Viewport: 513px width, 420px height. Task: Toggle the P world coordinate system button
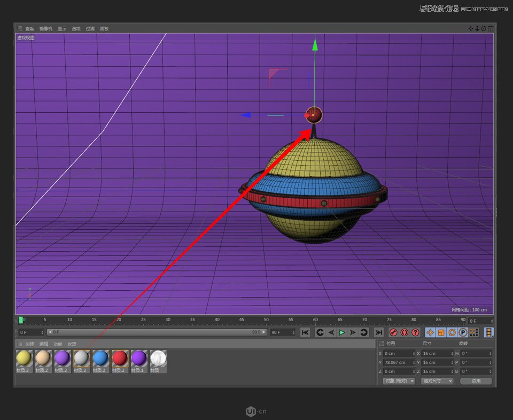tap(464, 332)
